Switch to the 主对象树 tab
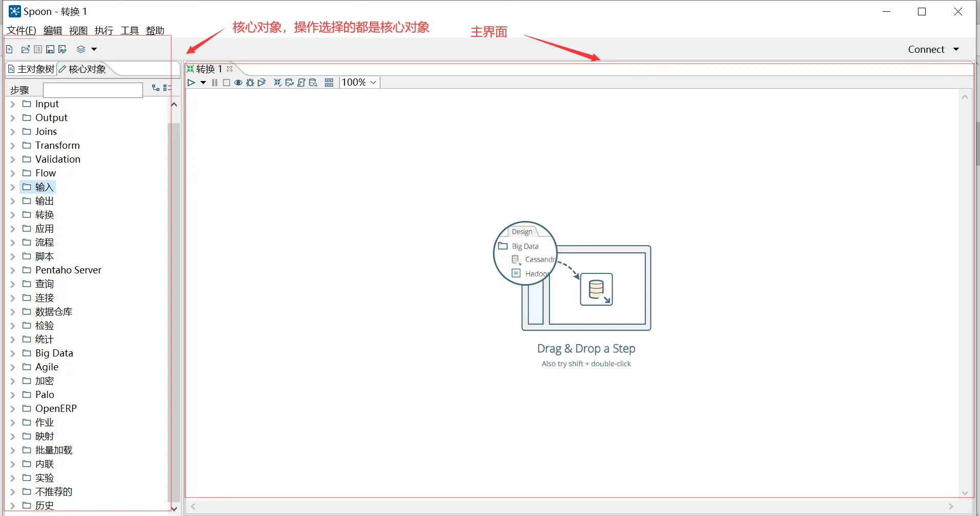Viewport: 980px width, 516px height. (x=31, y=69)
